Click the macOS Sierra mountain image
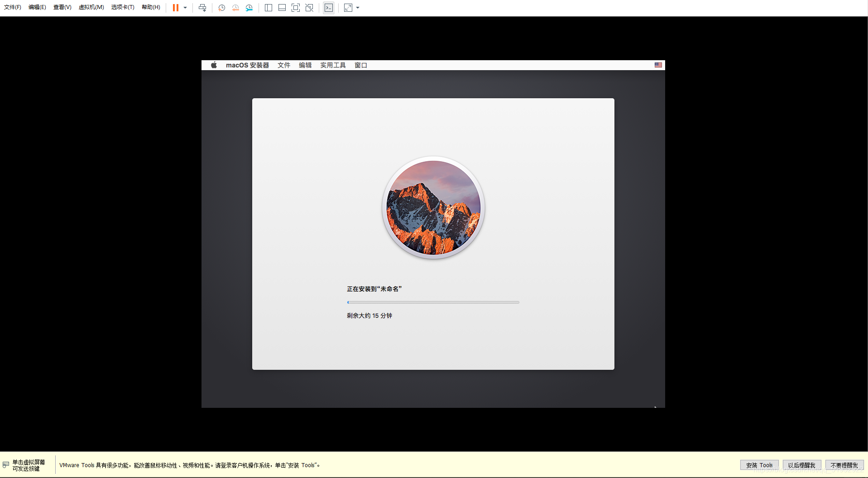Image resolution: width=868 pixels, height=478 pixels. pos(433,208)
